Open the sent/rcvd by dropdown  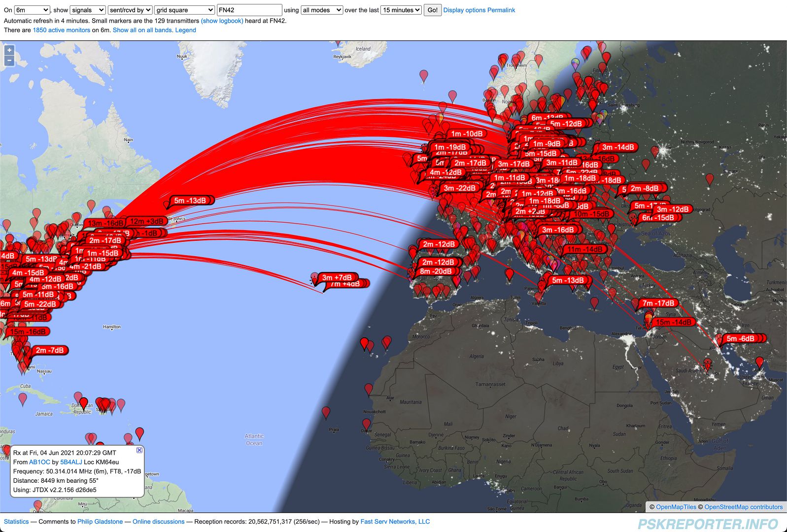pyautogui.click(x=130, y=10)
